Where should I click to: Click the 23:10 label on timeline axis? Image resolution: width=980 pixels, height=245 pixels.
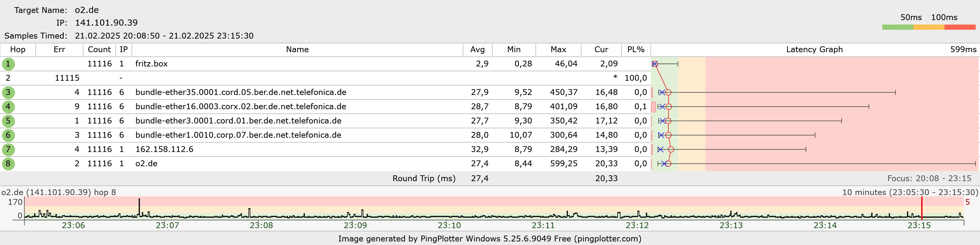[449, 225]
